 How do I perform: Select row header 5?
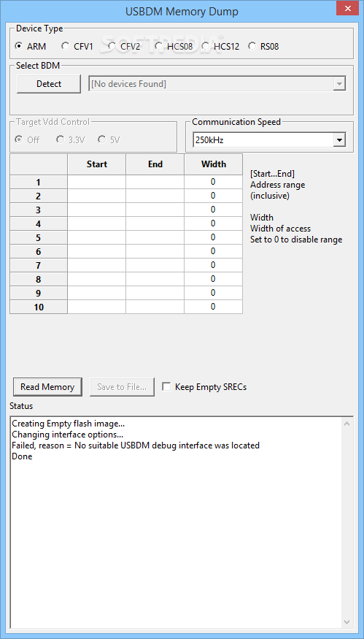pyautogui.click(x=38, y=237)
